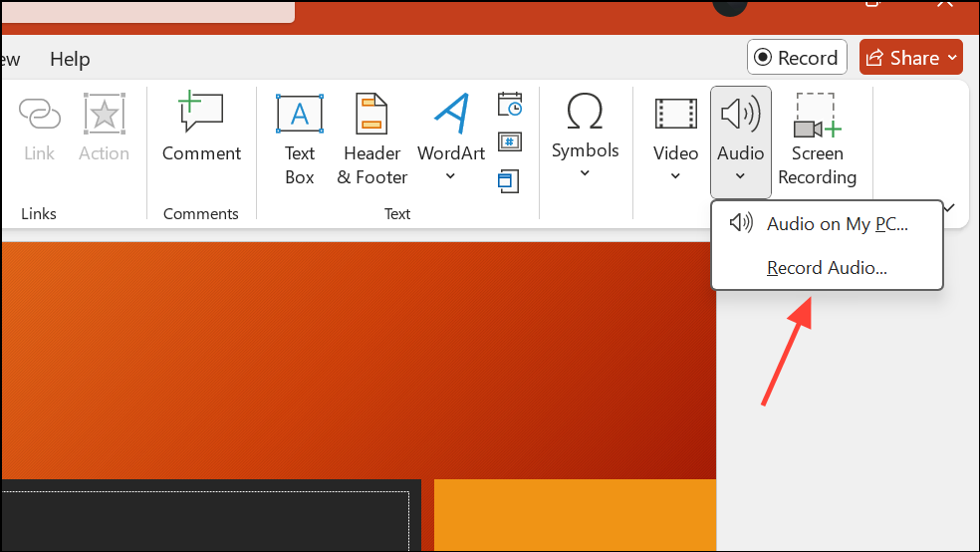980x552 pixels.
Task: Add a new Comment
Action: coord(201,127)
